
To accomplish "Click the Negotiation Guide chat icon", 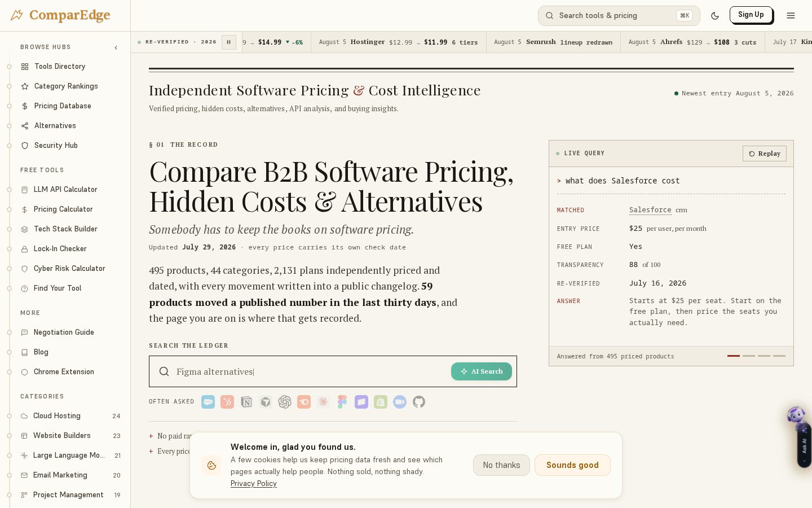I will point(24,332).
